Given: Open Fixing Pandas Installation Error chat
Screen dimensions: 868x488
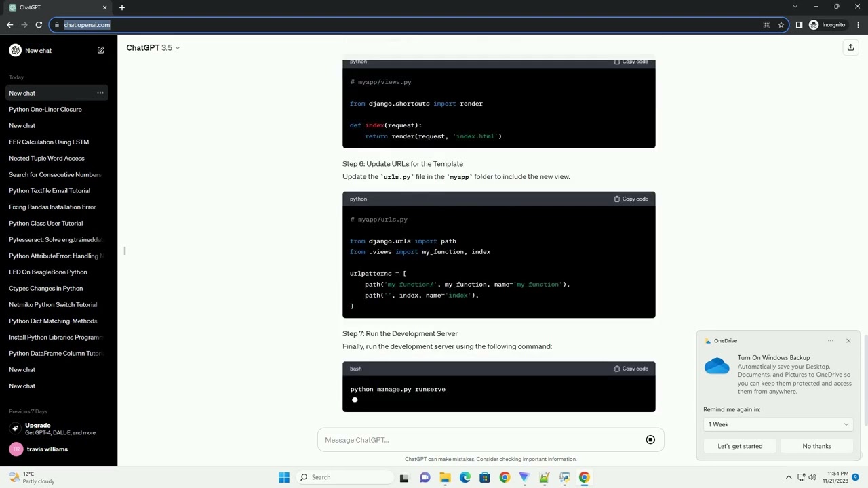Looking at the screenshot, I should coord(52,207).
